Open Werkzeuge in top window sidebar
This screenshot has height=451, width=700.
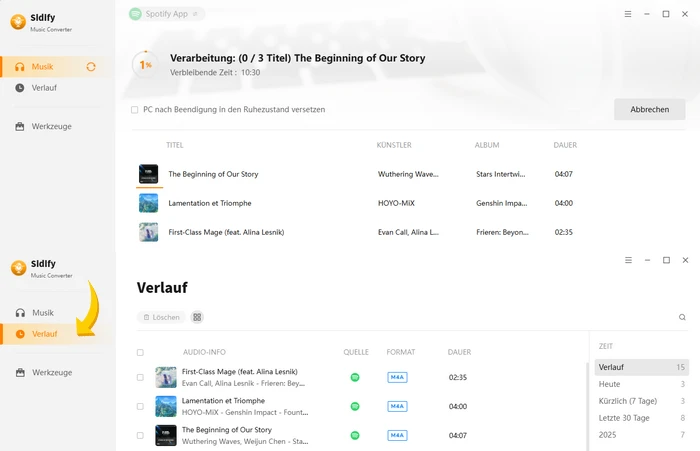(x=51, y=126)
